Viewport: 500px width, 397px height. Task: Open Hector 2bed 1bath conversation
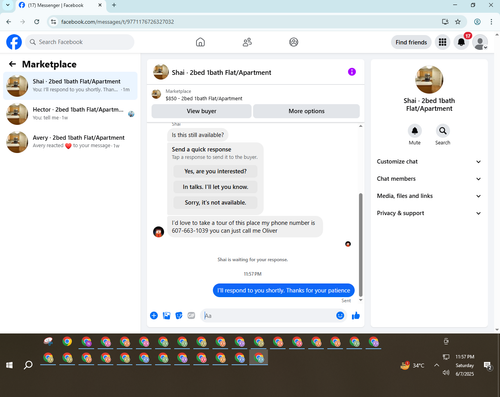(x=70, y=114)
